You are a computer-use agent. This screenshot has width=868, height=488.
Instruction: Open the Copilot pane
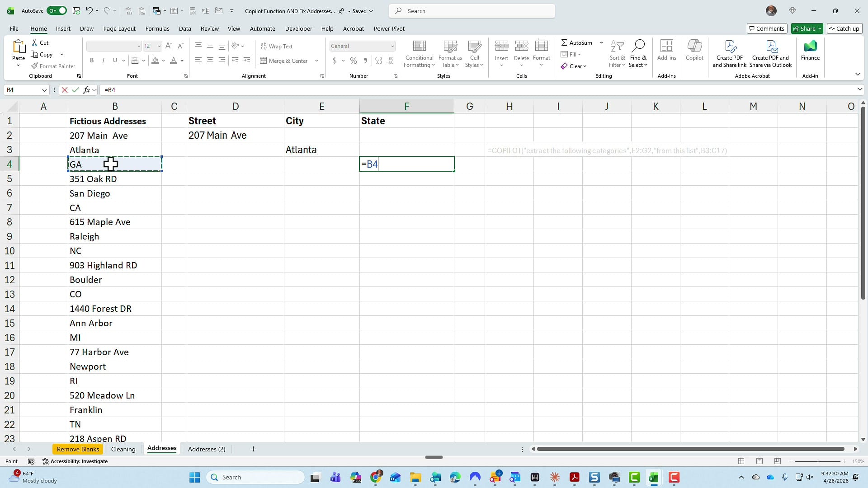(x=694, y=53)
